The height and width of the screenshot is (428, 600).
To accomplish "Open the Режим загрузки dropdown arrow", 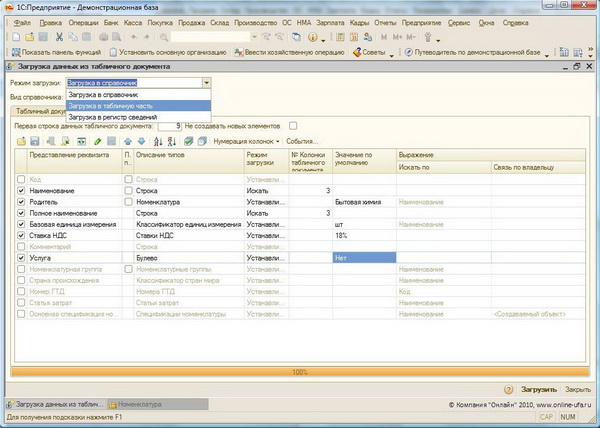I will pos(206,83).
